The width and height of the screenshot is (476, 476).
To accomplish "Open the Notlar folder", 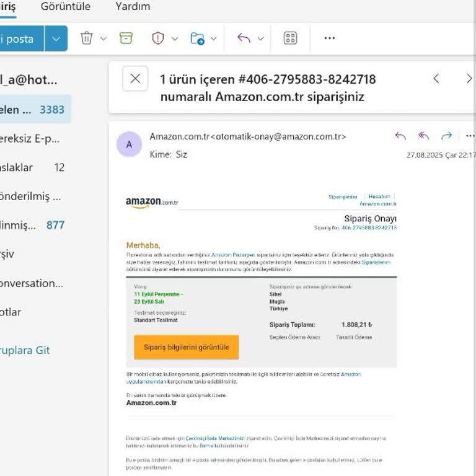I will (x=11, y=312).
